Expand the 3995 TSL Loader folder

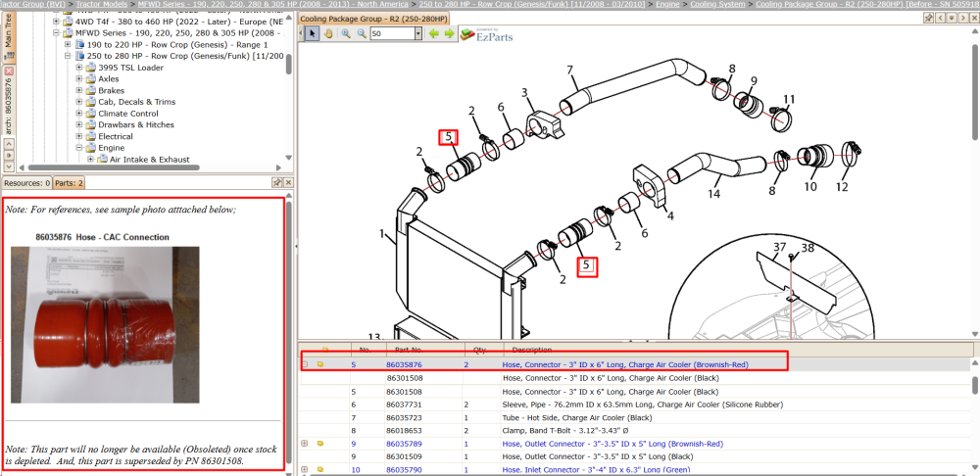click(79, 68)
